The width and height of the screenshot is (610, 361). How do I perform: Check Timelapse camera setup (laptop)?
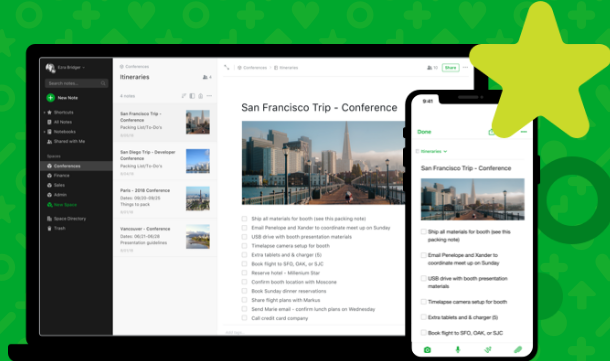(244, 246)
